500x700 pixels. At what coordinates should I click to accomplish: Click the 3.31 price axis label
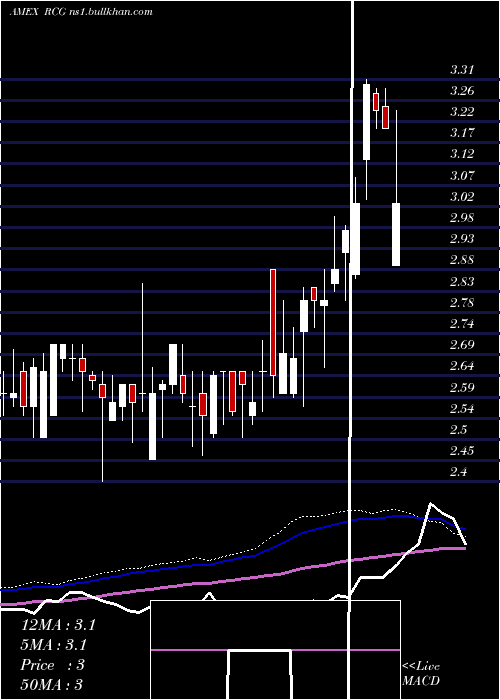click(x=462, y=70)
